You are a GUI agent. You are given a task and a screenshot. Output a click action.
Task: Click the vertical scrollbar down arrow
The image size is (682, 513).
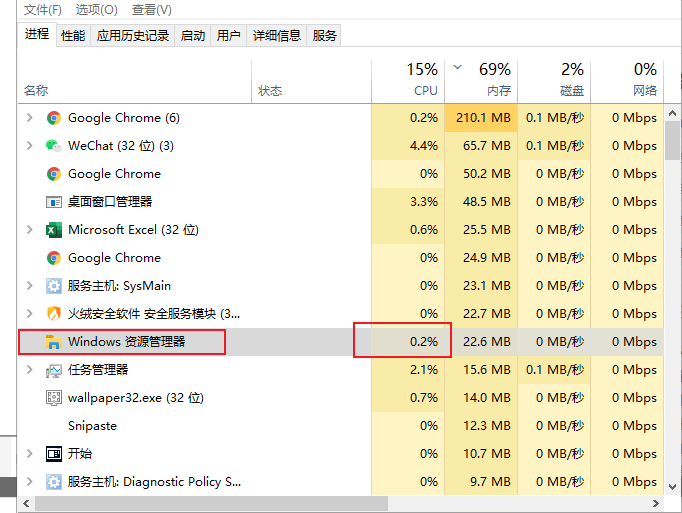click(672, 486)
